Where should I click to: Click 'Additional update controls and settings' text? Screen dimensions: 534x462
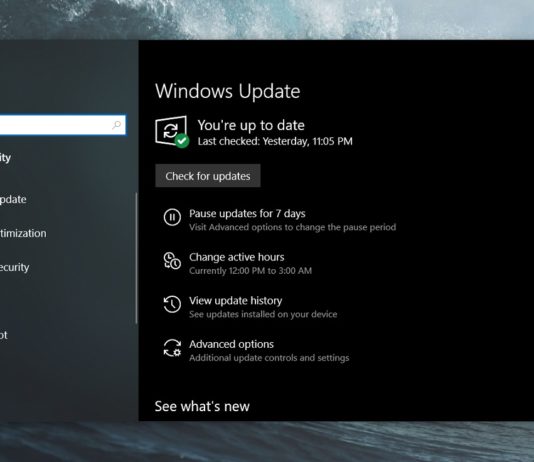tap(269, 358)
